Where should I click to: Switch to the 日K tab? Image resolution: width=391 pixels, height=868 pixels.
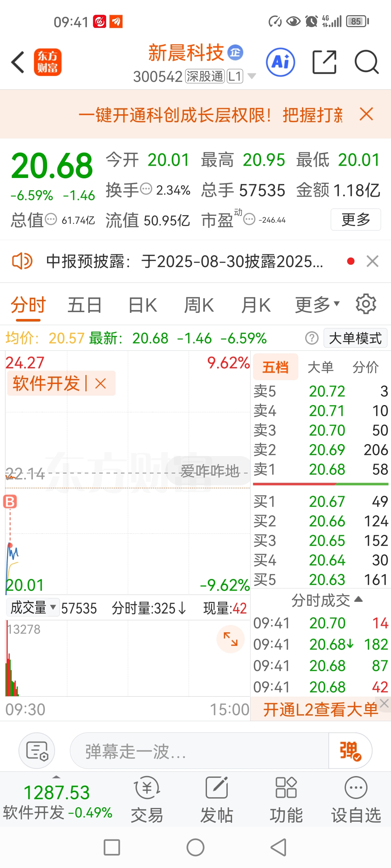143,305
